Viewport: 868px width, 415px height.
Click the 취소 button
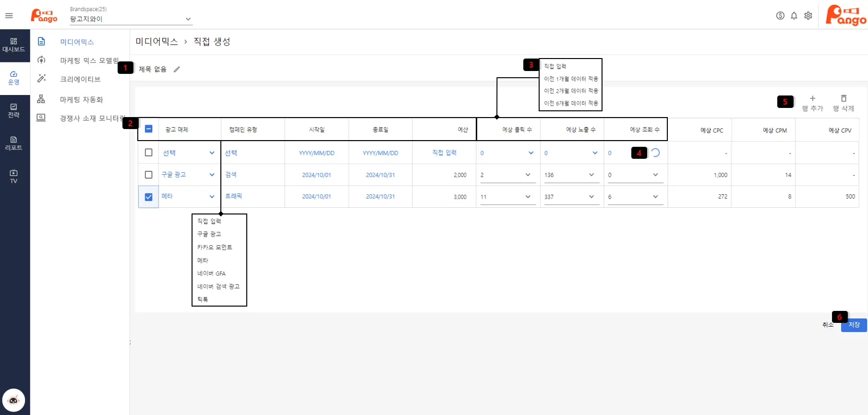828,325
